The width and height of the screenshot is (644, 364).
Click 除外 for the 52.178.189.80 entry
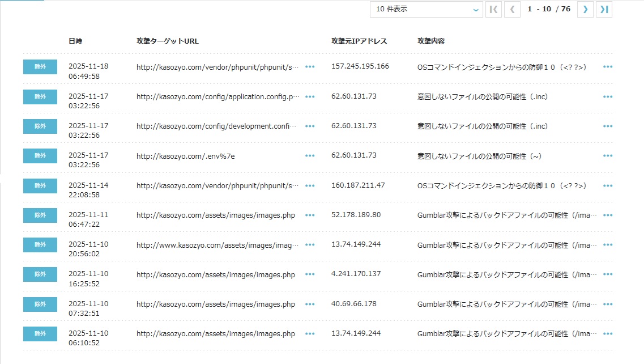(40, 215)
